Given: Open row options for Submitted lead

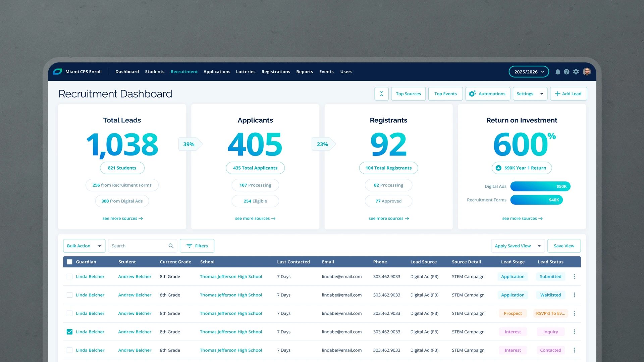Looking at the screenshot, I should [x=574, y=277].
